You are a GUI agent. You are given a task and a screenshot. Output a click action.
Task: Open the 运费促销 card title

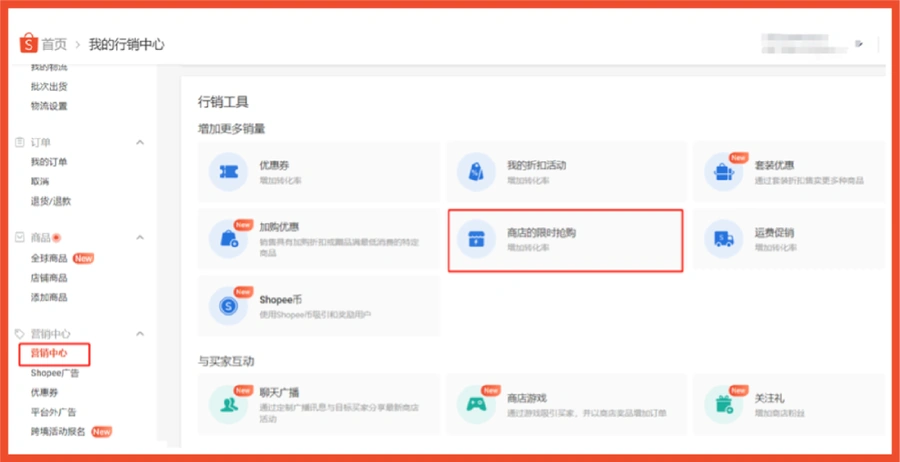tap(774, 233)
